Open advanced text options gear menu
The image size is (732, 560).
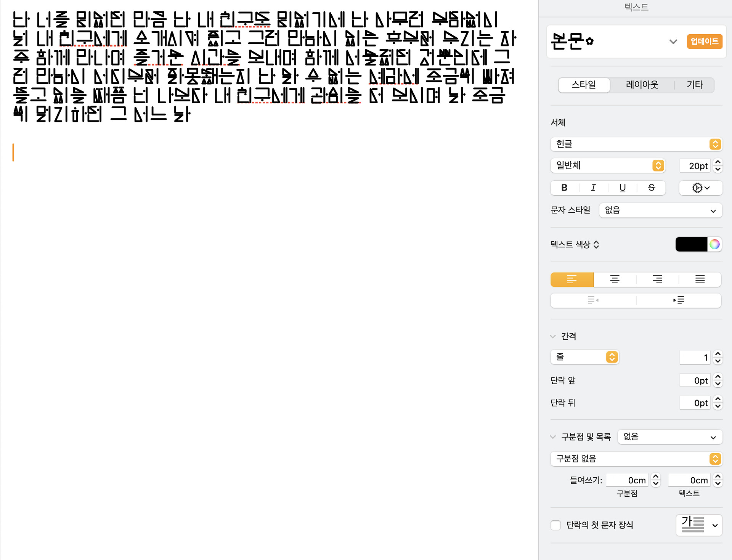(700, 188)
